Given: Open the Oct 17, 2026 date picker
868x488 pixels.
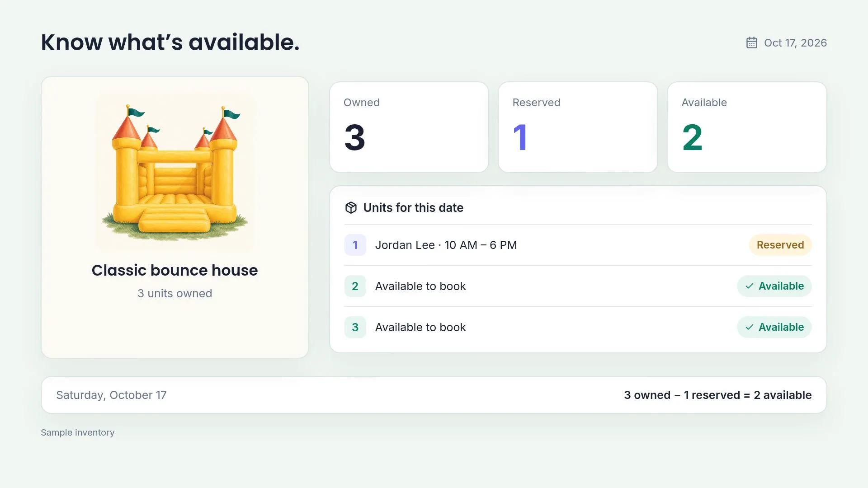Looking at the screenshot, I should [x=786, y=42].
